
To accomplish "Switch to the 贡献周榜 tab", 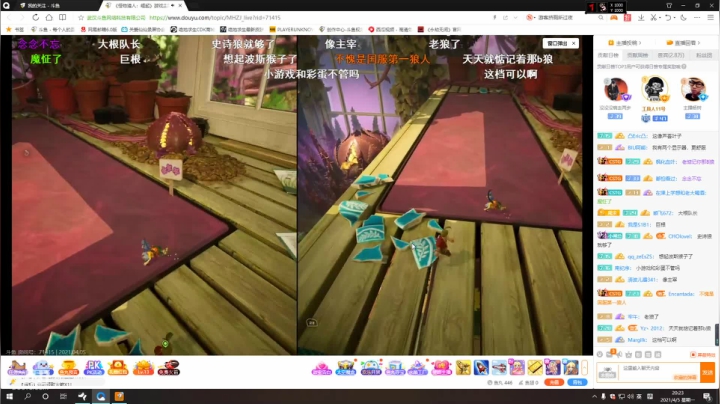I will [637, 55].
